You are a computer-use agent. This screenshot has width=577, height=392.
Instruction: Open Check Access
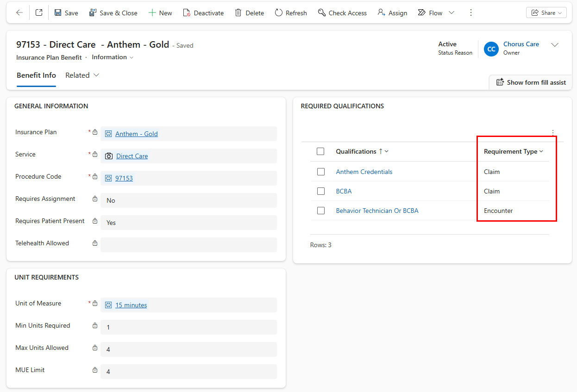coord(342,13)
